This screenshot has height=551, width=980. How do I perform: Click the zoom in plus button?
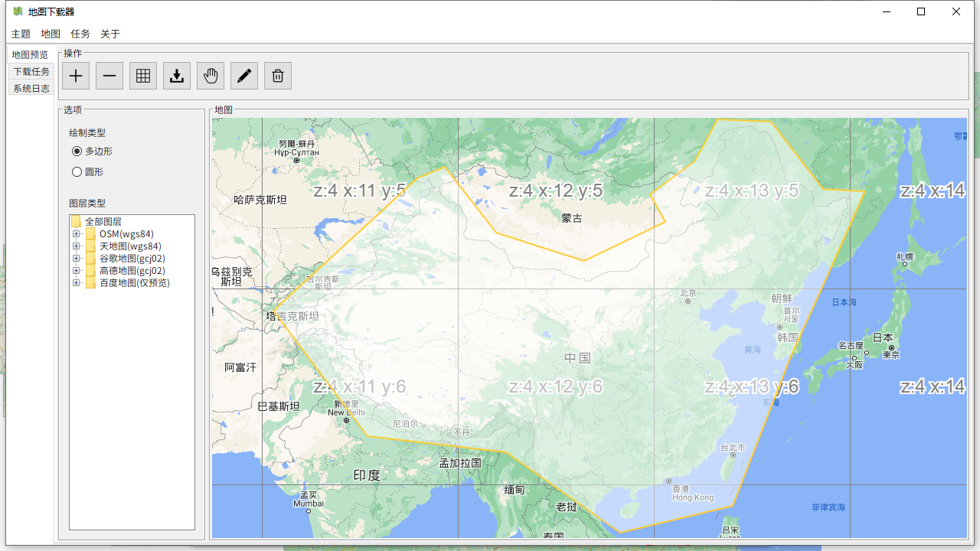(76, 76)
